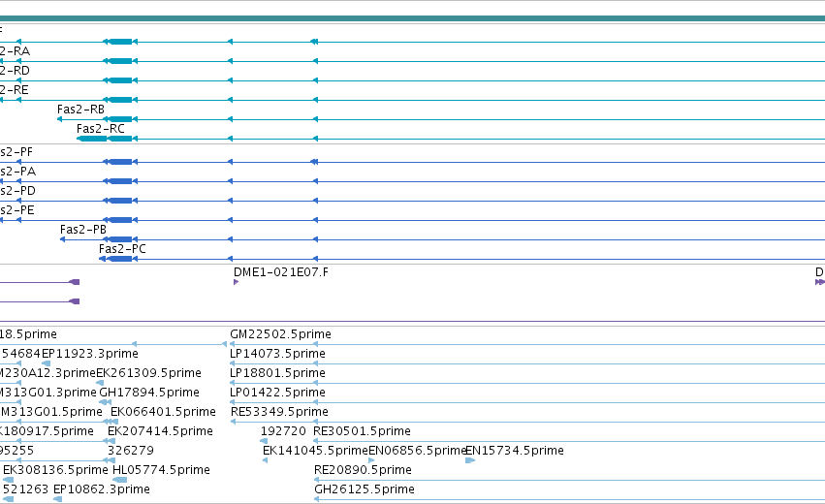Select GH26125.5prime EST label
The width and height of the screenshot is (825, 504).
tap(365, 489)
